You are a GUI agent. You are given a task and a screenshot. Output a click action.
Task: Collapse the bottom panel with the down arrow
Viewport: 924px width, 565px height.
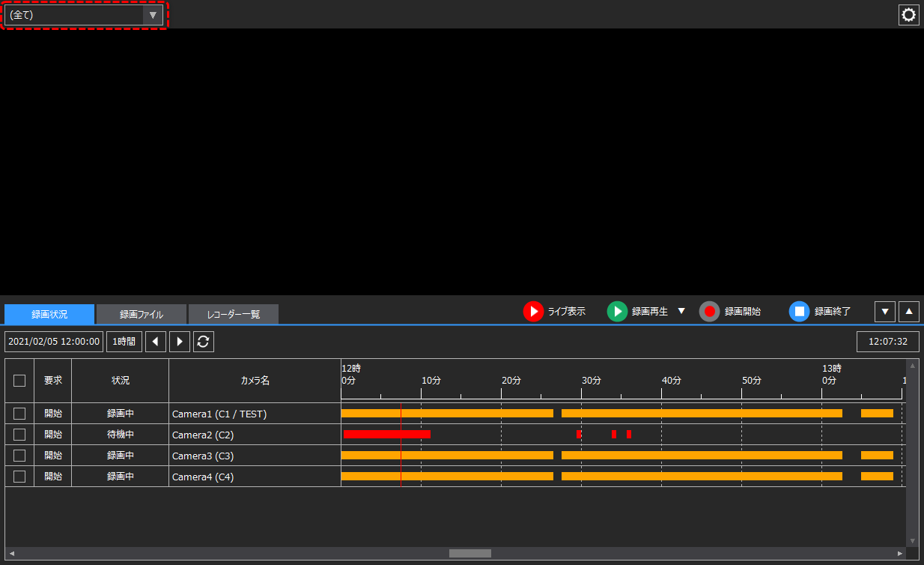[884, 311]
